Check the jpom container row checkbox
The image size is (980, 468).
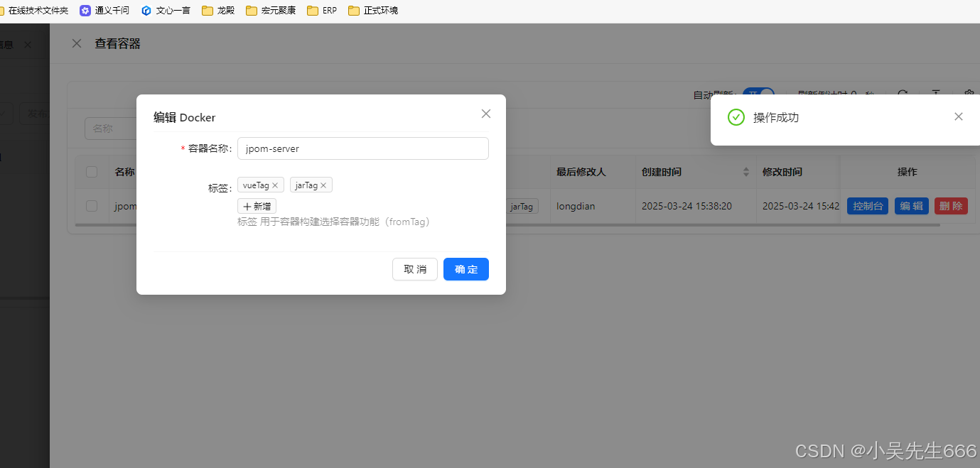[x=92, y=206]
